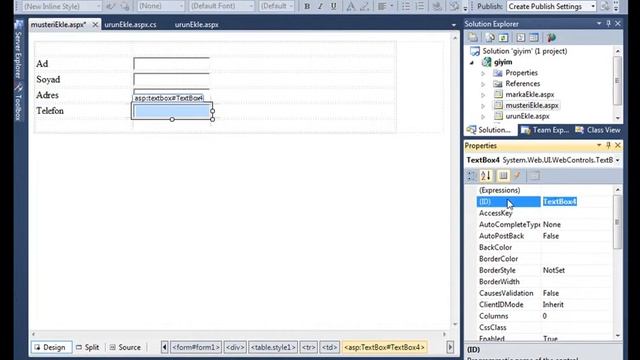Pin the Solution Explorer panel
The width and height of the screenshot is (640, 360).
pos(609,24)
